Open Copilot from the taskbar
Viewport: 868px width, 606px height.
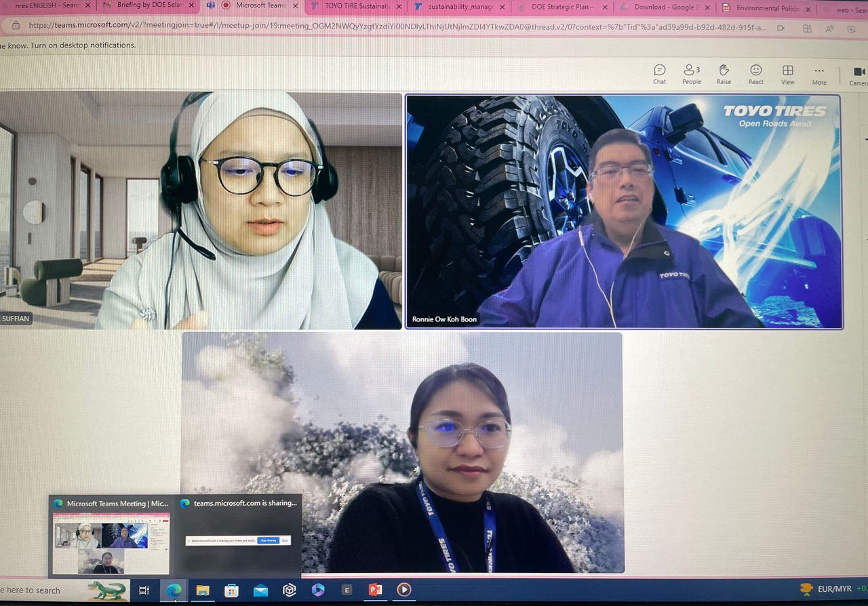click(318, 590)
